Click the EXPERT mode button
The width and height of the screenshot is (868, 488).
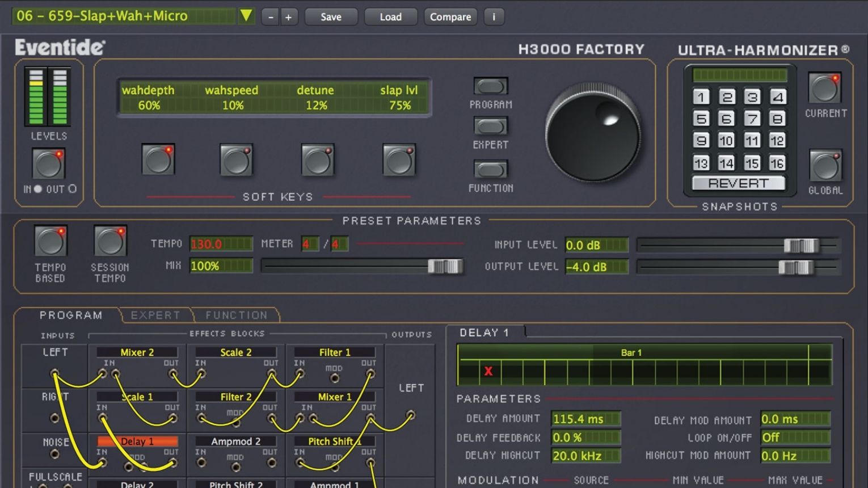490,126
